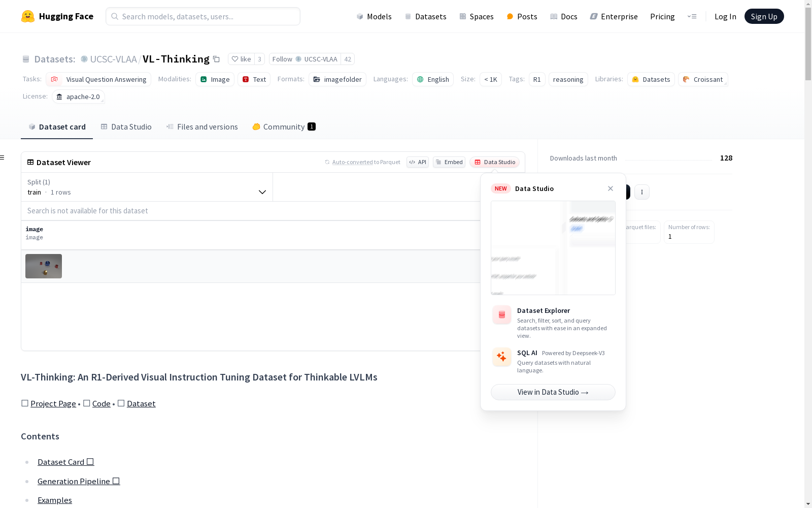Select the reasoning tag

click(568, 79)
